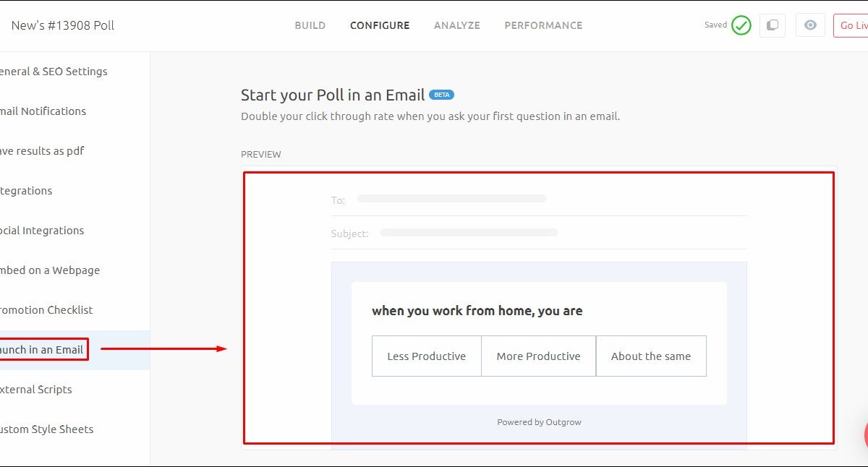
Task: Go to the ANALYZE tab
Action: click(456, 25)
